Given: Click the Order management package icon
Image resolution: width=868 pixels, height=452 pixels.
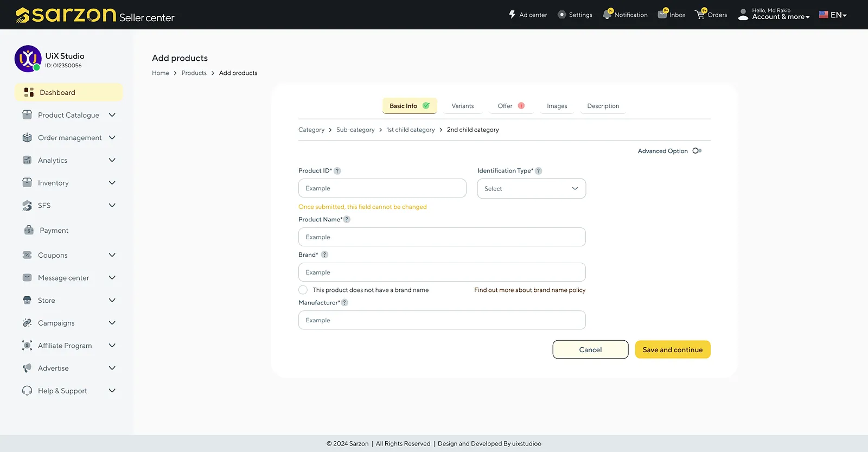Looking at the screenshot, I should pyautogui.click(x=27, y=137).
